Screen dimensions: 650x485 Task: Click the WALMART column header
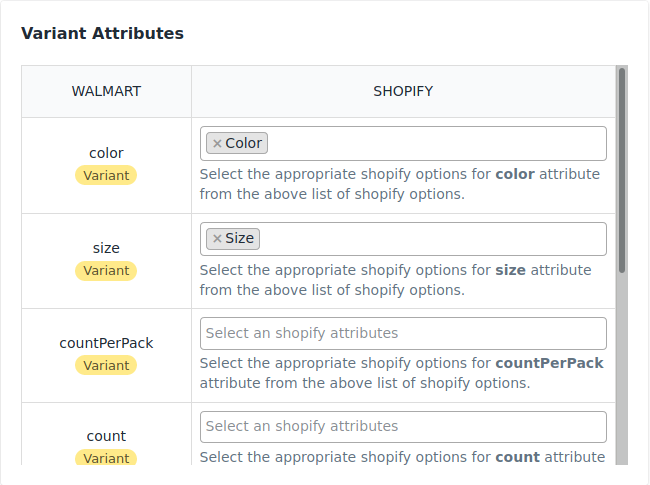click(106, 91)
